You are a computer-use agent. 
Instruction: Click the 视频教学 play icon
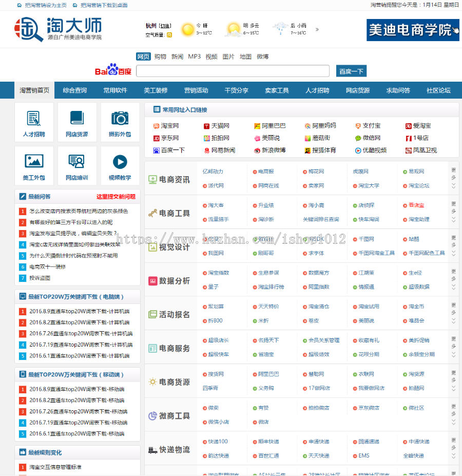point(120,165)
